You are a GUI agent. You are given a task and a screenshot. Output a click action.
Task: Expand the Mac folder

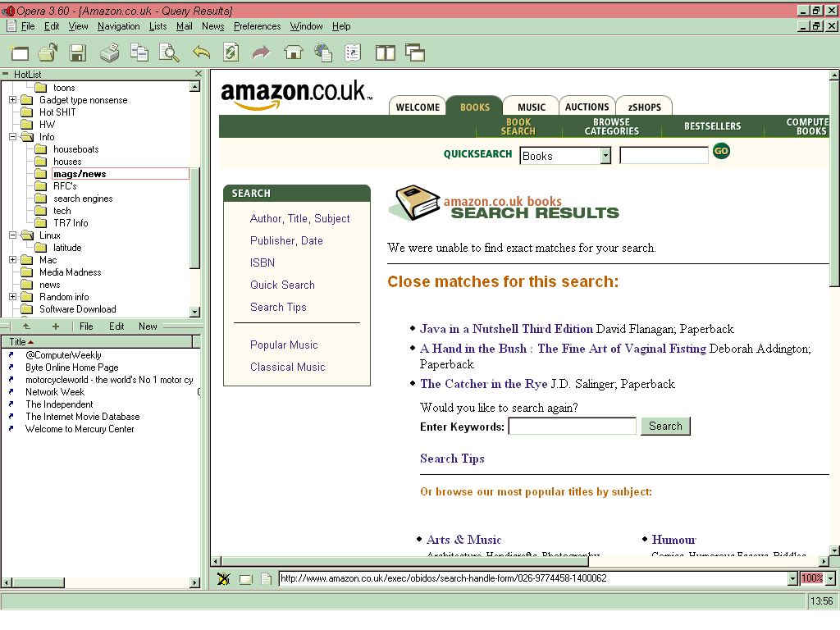tap(13, 260)
